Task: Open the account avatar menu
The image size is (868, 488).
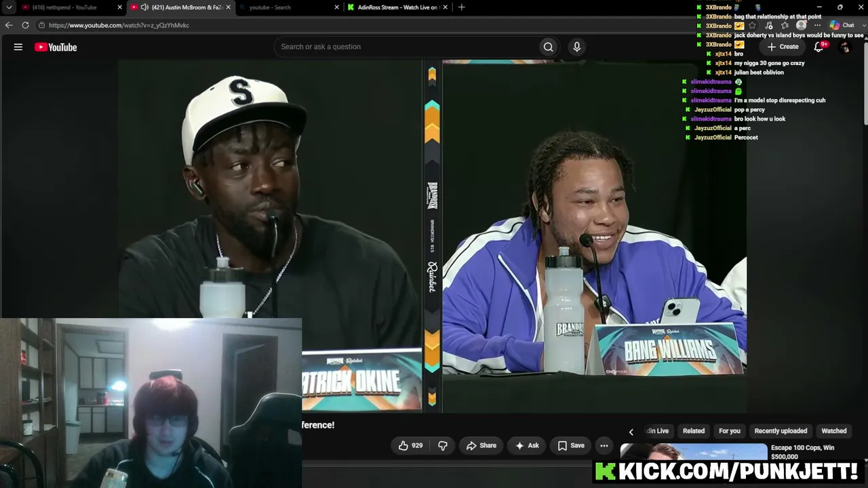Action: click(844, 47)
